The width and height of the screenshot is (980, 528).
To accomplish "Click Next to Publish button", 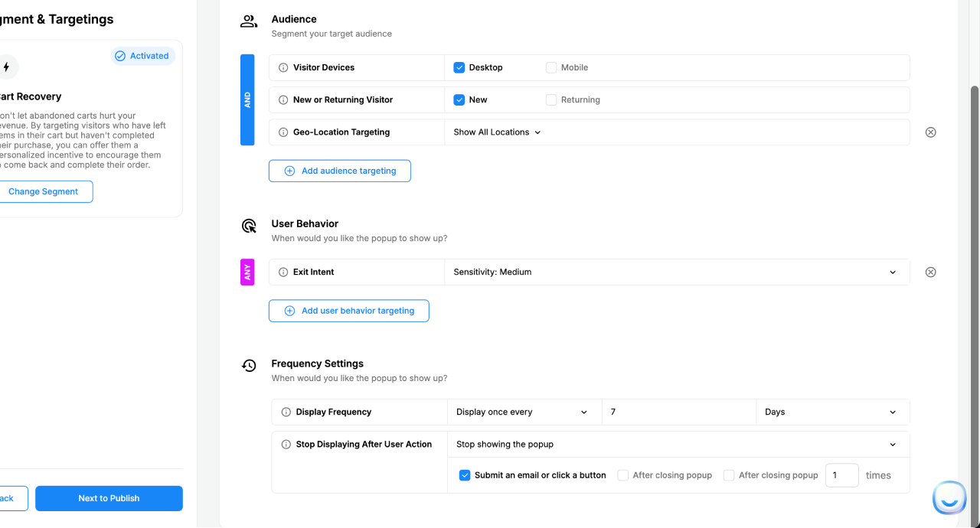I will (109, 498).
